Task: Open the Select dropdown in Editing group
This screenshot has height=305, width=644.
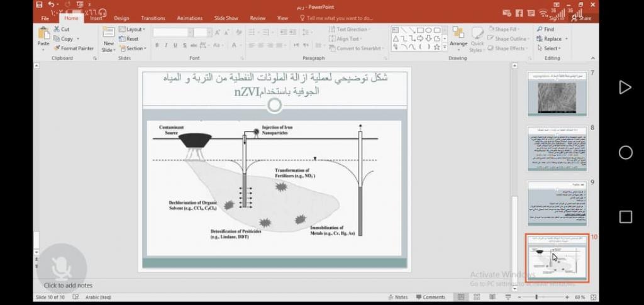Action: pyautogui.click(x=548, y=48)
